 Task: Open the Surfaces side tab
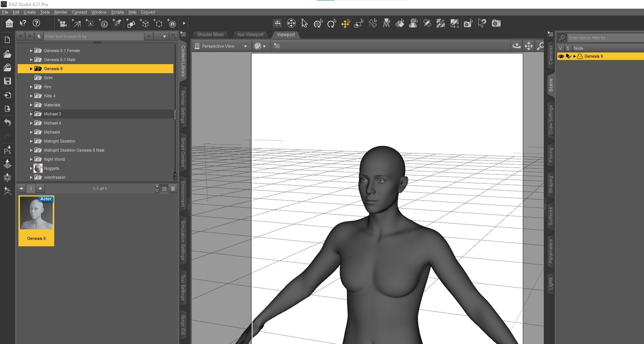(551, 216)
